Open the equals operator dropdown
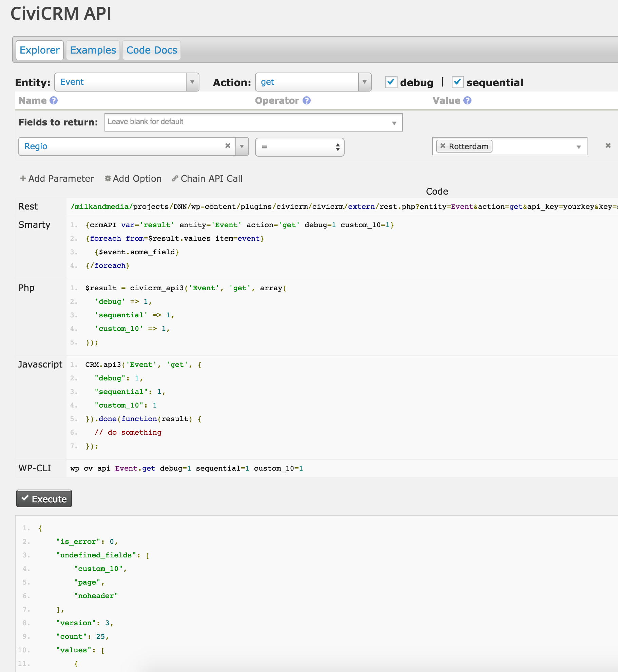This screenshot has height=672, width=618. (x=300, y=147)
